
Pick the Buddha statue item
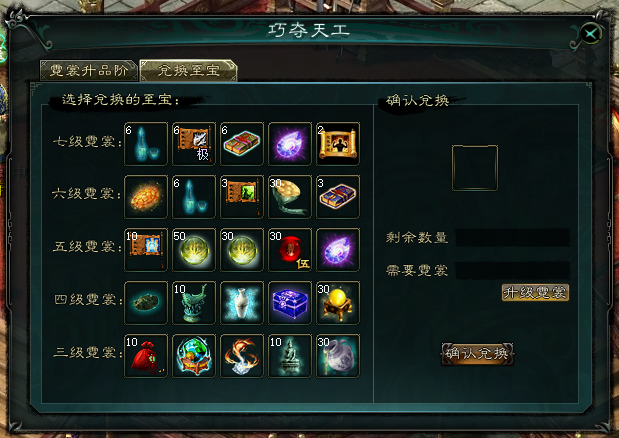point(290,356)
